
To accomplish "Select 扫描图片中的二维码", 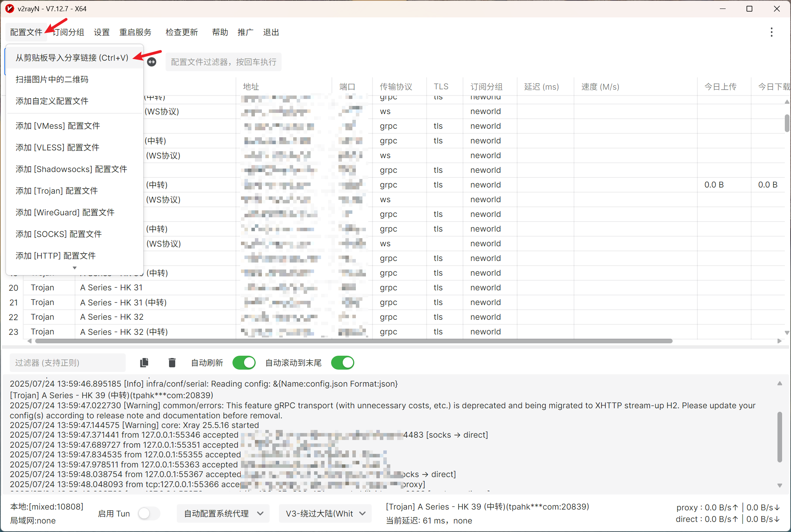I will pos(75,79).
